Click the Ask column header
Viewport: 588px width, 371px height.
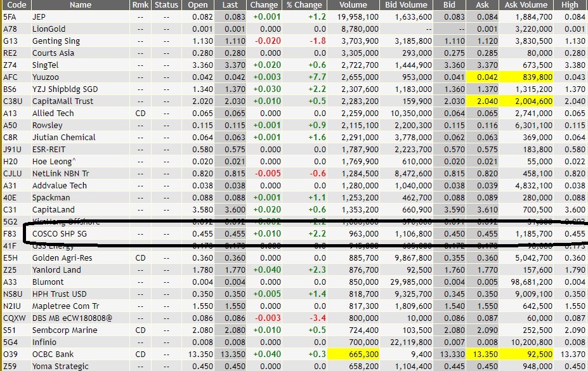click(482, 5)
